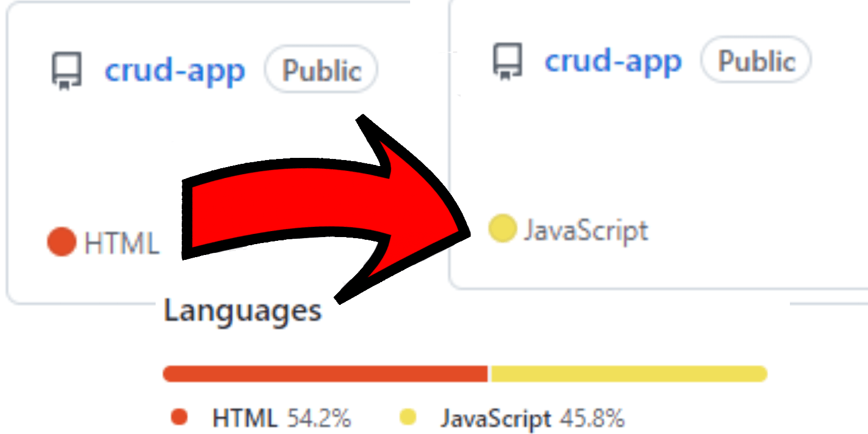Click the repository icon in the JavaScript card
This screenshot has width=868, height=434.
[x=507, y=61]
